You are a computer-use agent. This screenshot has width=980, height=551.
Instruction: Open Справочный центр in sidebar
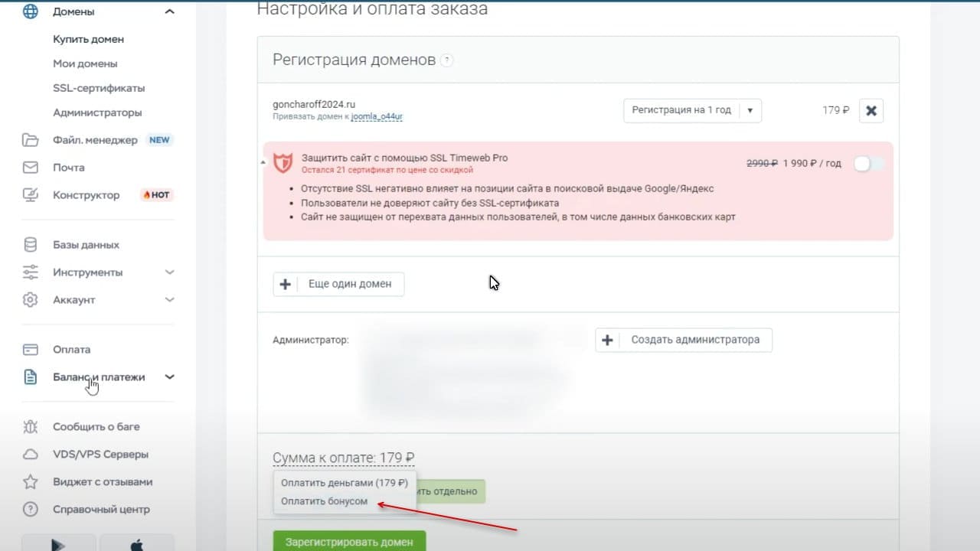(101, 510)
